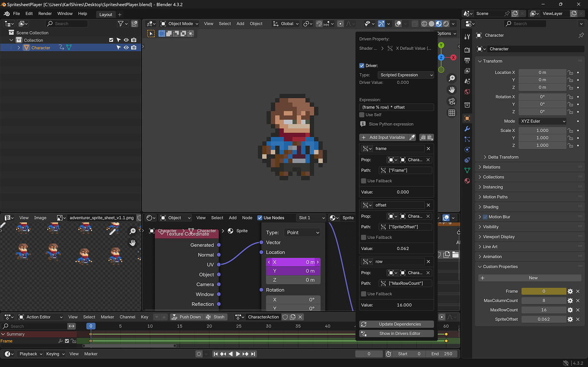Toggle the Driver checkbox
The image size is (588, 367).
362,66
